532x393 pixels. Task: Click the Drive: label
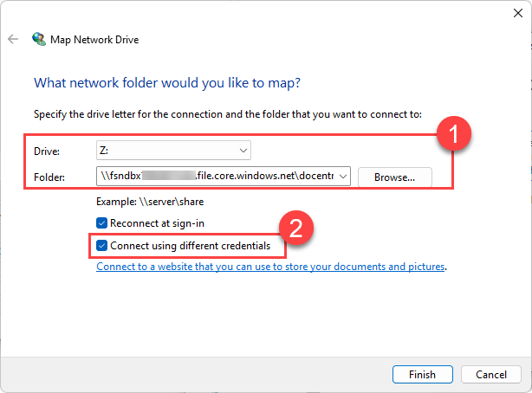coord(47,151)
